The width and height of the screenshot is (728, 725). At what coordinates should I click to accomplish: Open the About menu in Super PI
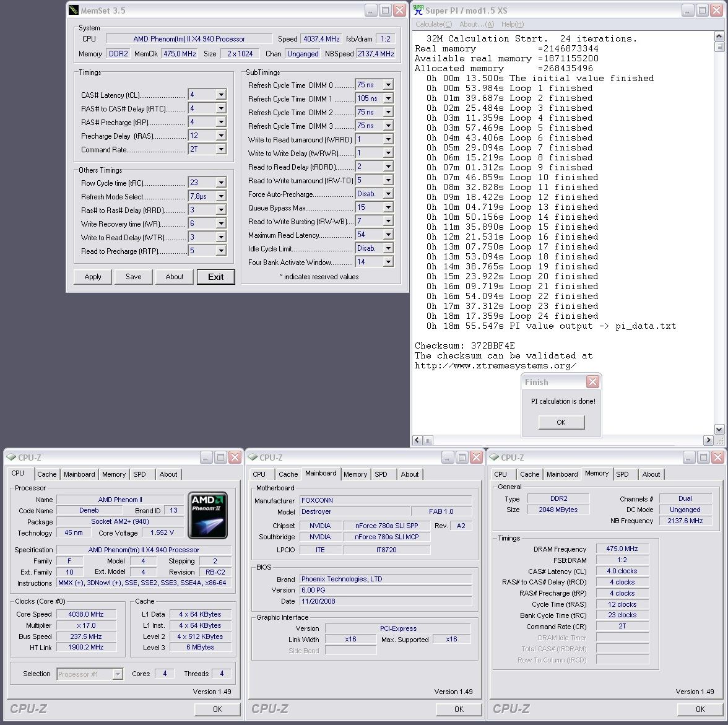click(x=477, y=24)
